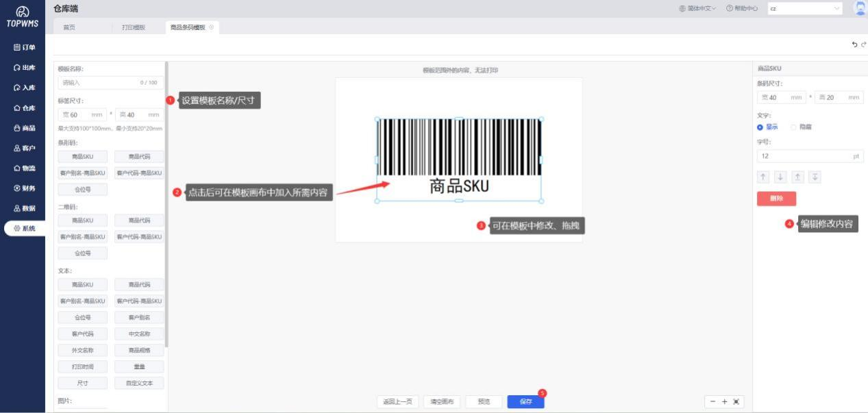Select the 显示 text radio button
This screenshot has height=413, width=868.
[x=760, y=127]
